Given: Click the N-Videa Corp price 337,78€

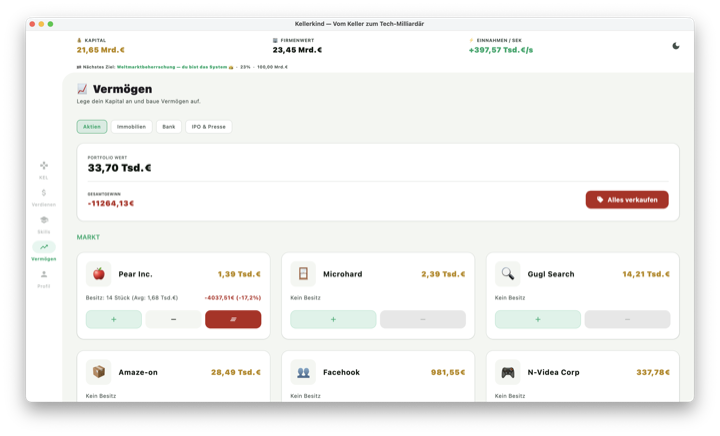Looking at the screenshot, I should coord(652,372).
